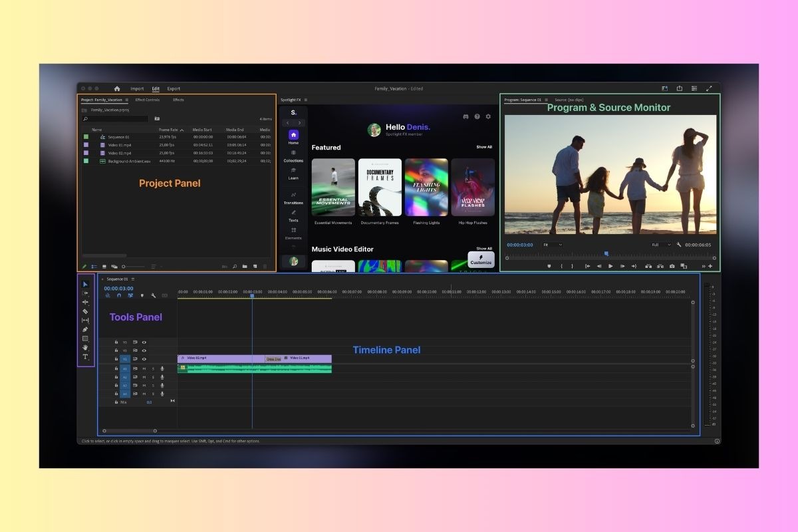Click Quick Export share icon in header

coord(680,88)
